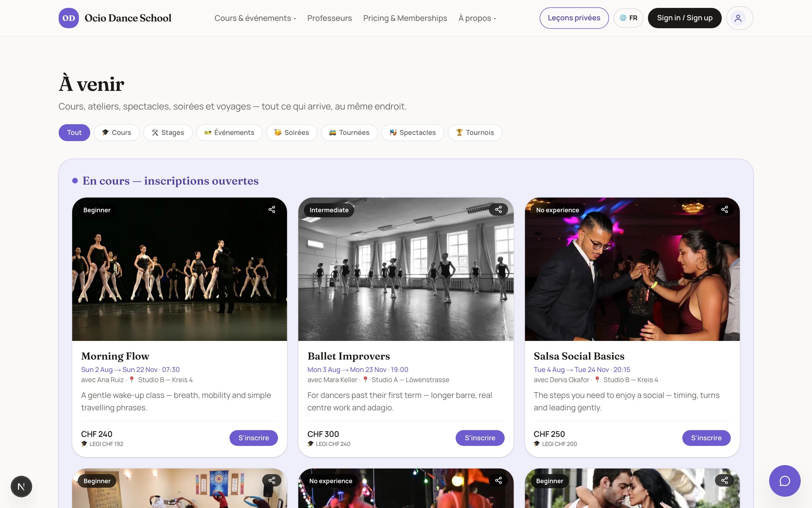Click the 'LEGI CHF 200' price note
Screen dimensions: 812x508
pos(559,444)
